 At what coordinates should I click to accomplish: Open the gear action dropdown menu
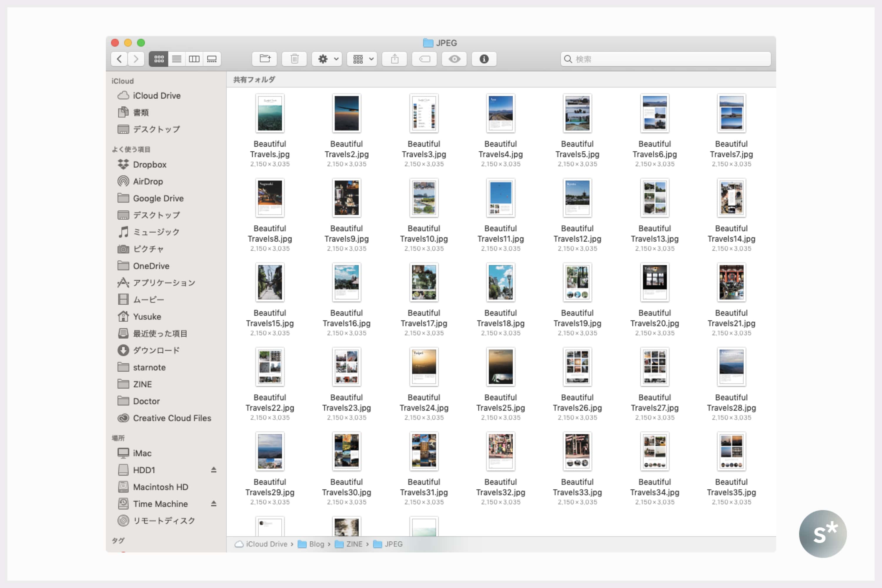[327, 59]
